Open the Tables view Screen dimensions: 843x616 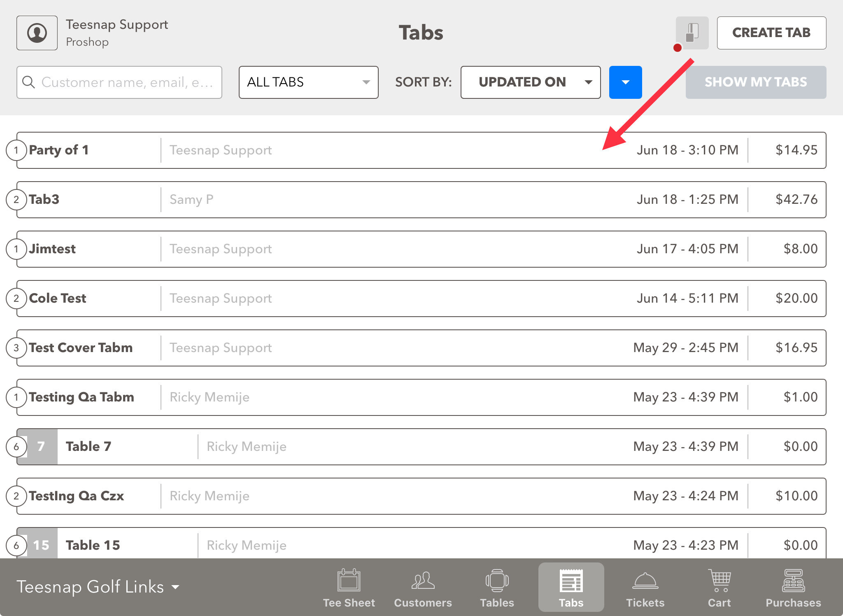click(x=497, y=588)
